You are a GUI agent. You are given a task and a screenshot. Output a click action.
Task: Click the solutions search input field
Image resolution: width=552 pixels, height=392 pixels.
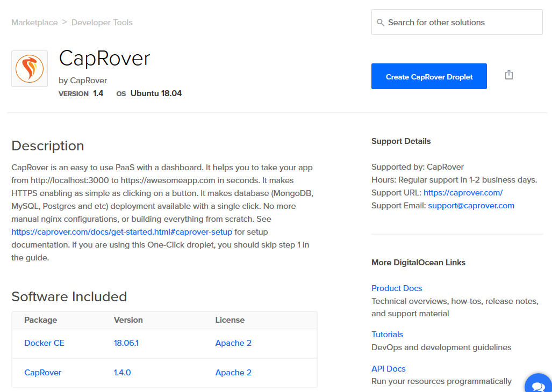[457, 22]
